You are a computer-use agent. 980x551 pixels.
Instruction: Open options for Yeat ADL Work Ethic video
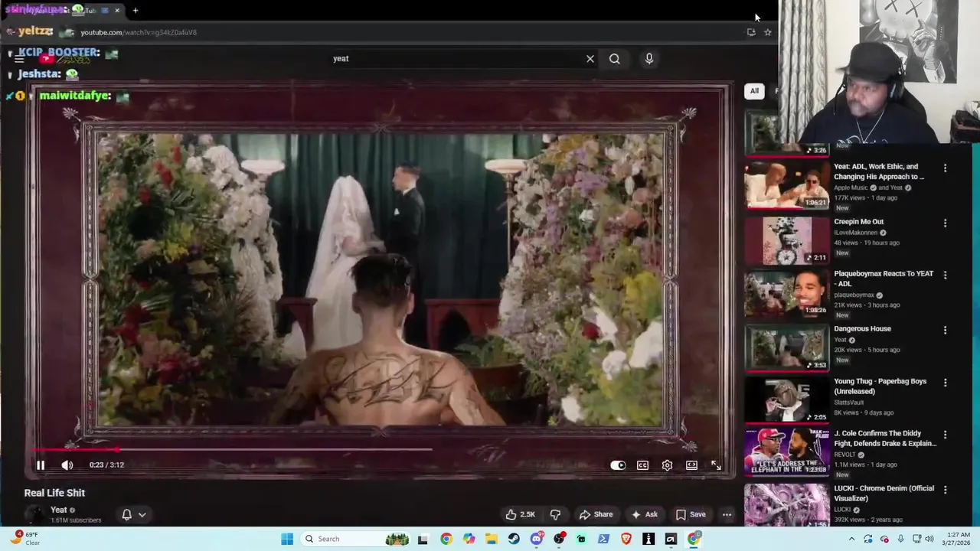pyautogui.click(x=945, y=168)
